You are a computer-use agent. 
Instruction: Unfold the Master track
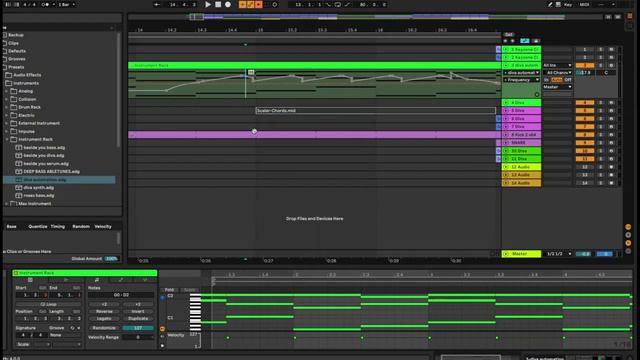(x=506, y=254)
